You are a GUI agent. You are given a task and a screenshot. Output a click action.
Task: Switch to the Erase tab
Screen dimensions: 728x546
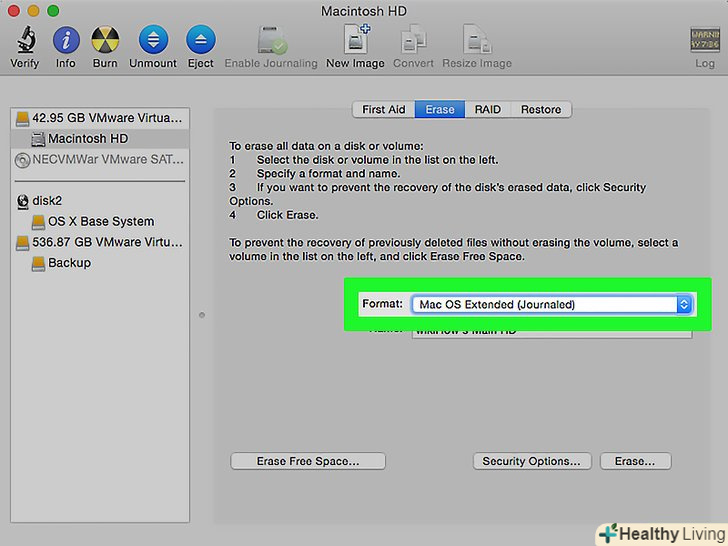tap(440, 110)
